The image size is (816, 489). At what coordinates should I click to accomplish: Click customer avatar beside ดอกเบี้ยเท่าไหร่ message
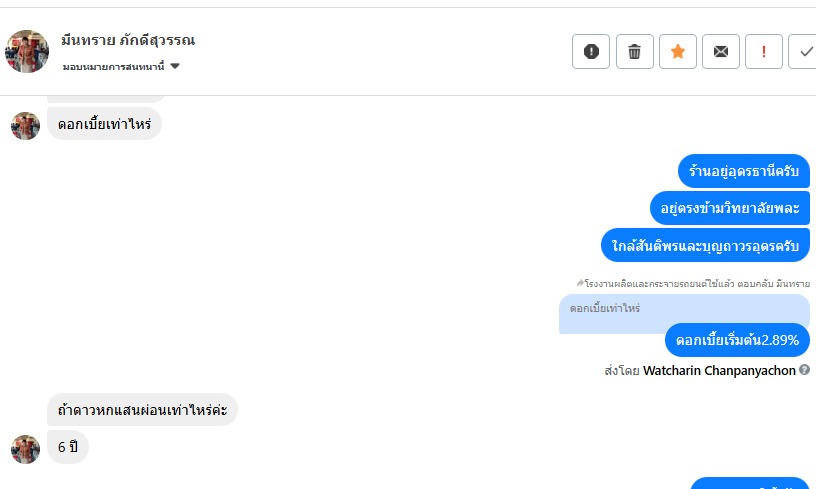[x=25, y=125]
